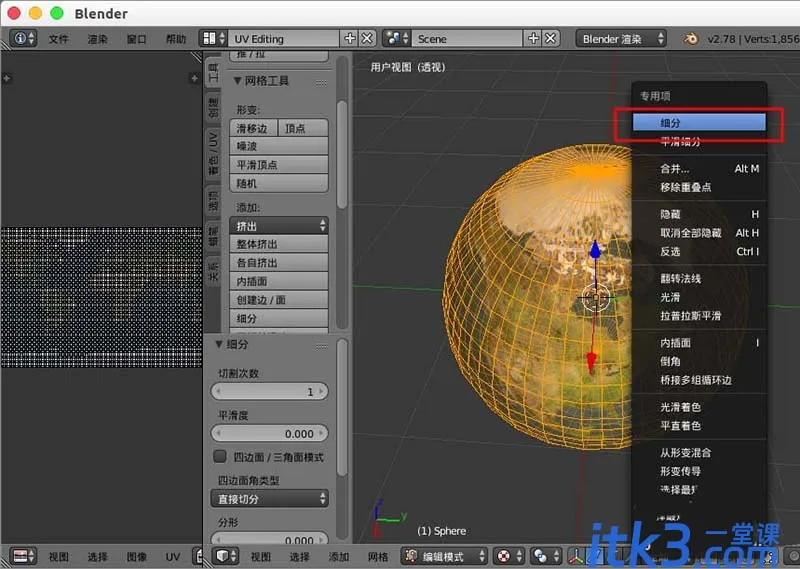Choose 移除重叠点 in the context menu
Image resolution: width=800 pixels, height=569 pixels.
pos(699,187)
